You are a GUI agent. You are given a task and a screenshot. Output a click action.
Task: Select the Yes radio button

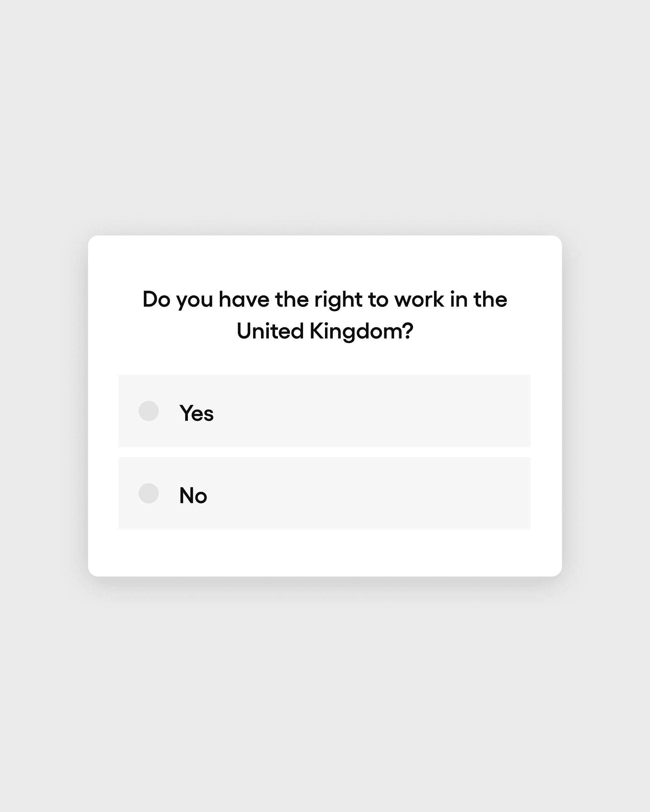(x=149, y=411)
